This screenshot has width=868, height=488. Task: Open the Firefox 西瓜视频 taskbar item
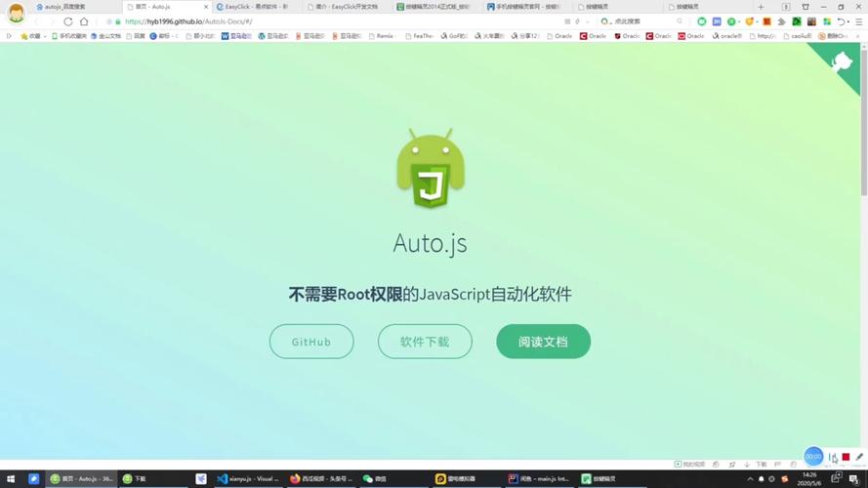[321, 478]
